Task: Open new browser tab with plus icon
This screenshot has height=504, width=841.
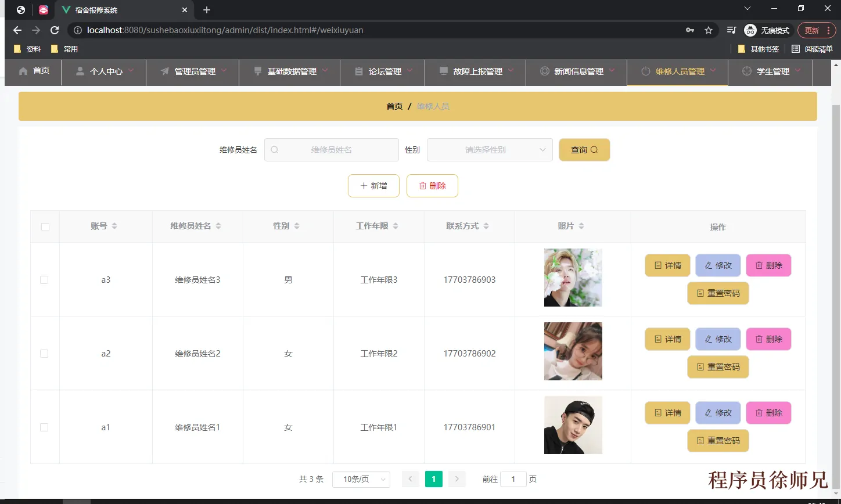Action: click(x=207, y=10)
